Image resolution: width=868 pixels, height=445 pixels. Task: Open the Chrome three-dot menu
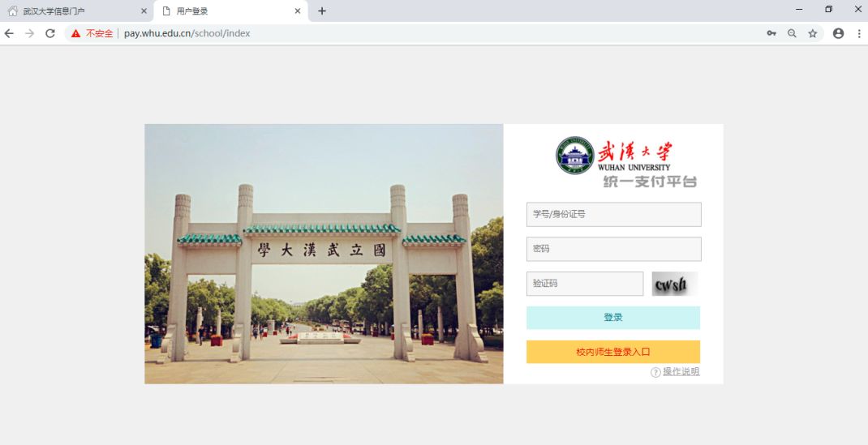coord(858,33)
